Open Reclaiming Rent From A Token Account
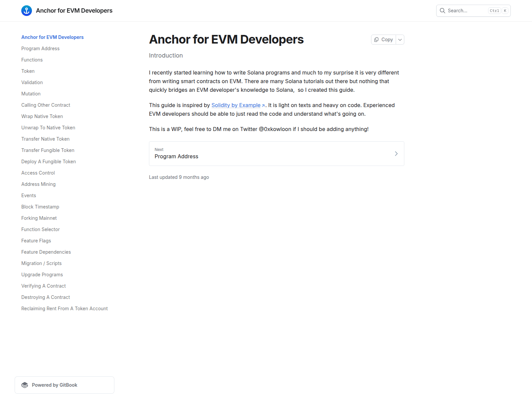The image size is (532, 399). [65, 309]
